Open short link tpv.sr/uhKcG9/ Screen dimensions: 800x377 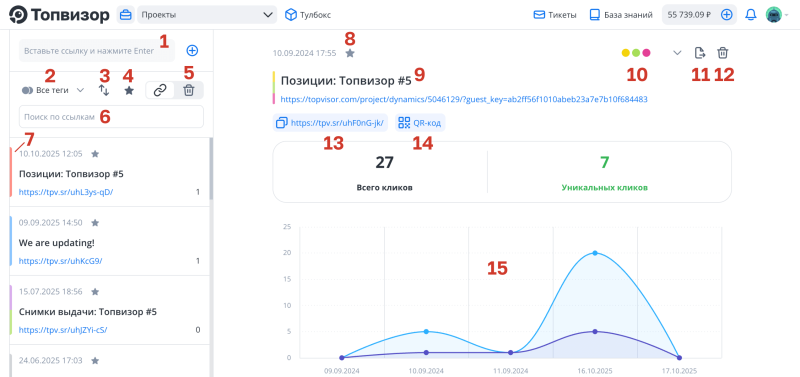click(61, 261)
